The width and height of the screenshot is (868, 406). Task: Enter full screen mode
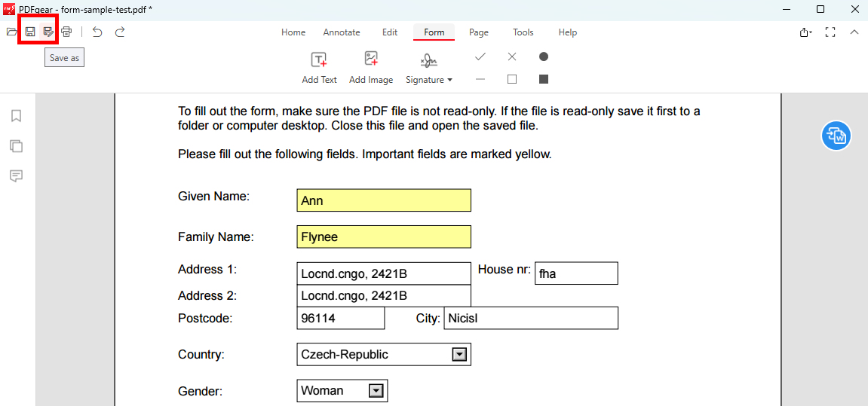point(830,32)
